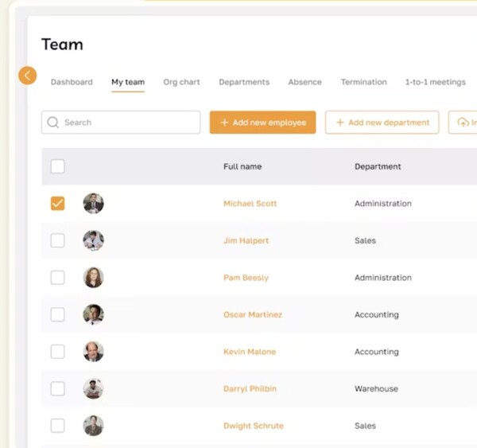This screenshot has width=477, height=448.
Task: Select the checkbox for Oscar Martinez
Action: (57, 314)
